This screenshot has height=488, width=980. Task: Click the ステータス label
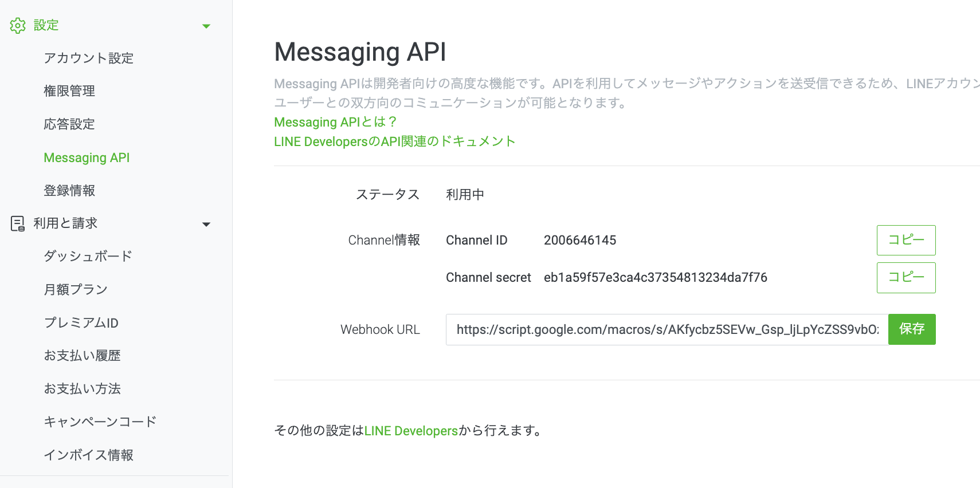(388, 195)
